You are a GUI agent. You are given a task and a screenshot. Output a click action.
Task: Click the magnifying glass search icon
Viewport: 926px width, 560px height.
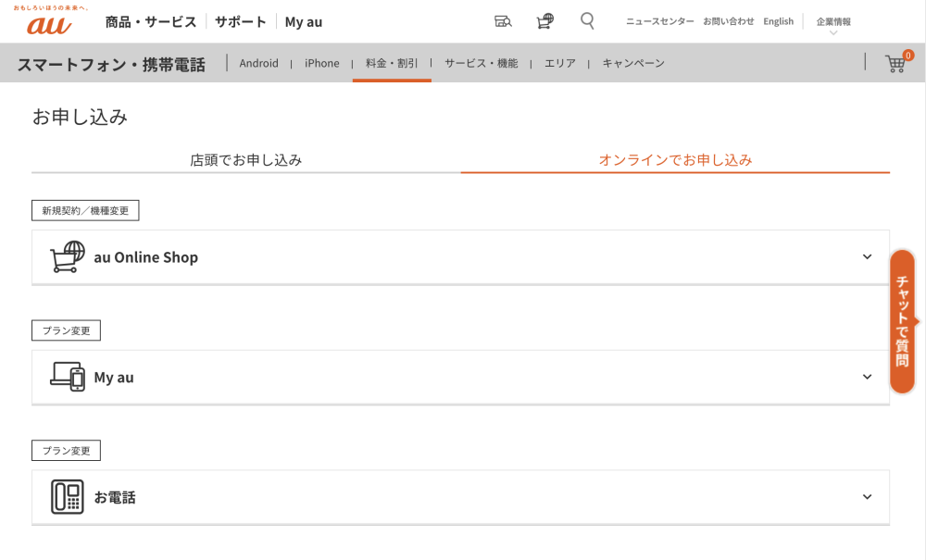click(x=587, y=20)
